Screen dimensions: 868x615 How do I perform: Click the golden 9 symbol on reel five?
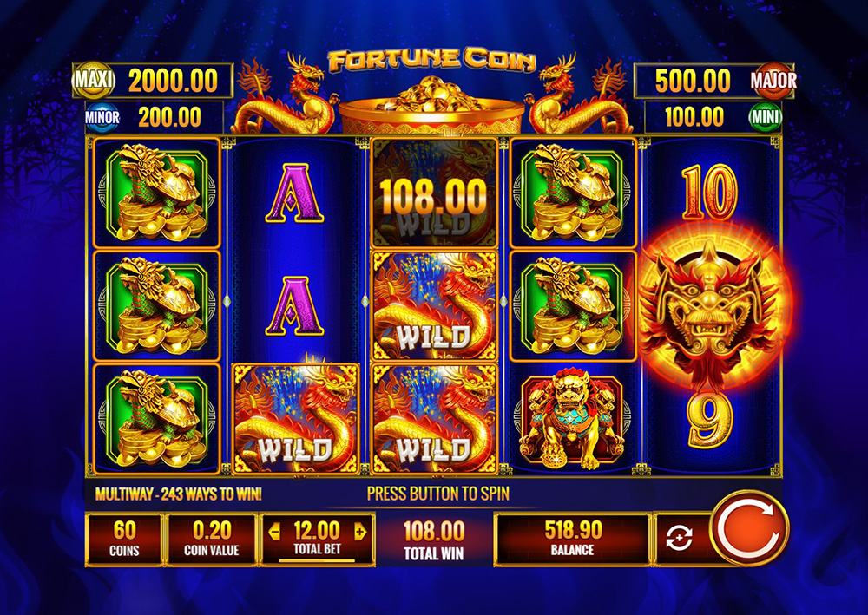click(710, 421)
